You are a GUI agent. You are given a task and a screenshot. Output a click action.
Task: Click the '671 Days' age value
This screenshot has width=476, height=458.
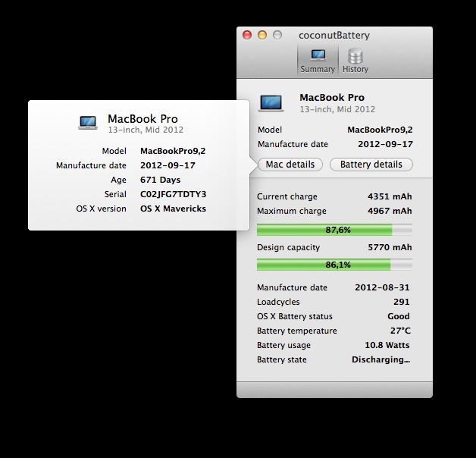[x=160, y=180]
